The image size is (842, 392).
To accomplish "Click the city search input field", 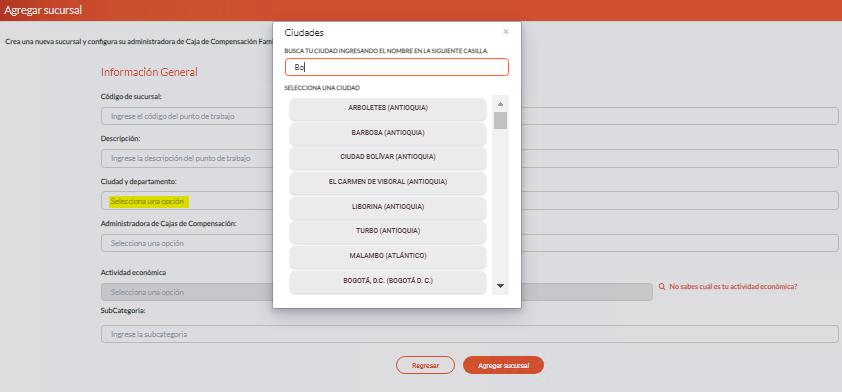I will 397,67.
